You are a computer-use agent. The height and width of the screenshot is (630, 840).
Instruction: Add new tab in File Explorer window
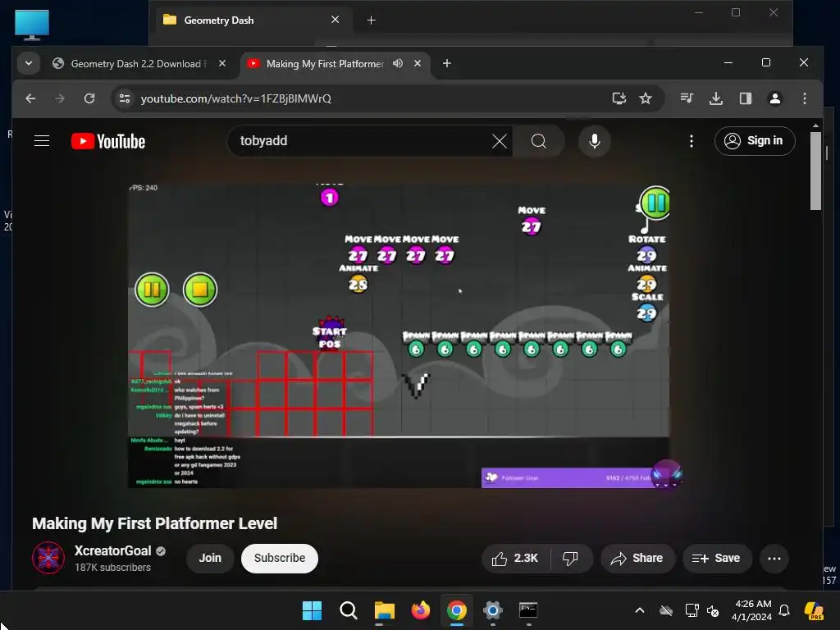(372, 21)
